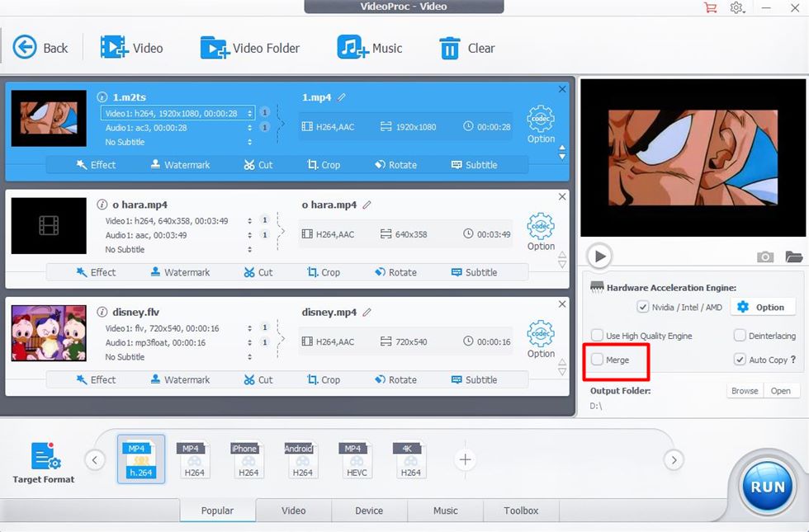Screen dimensions: 809x532
Task: Open Subtitle tool for 1.m2ts
Action: pos(474,165)
